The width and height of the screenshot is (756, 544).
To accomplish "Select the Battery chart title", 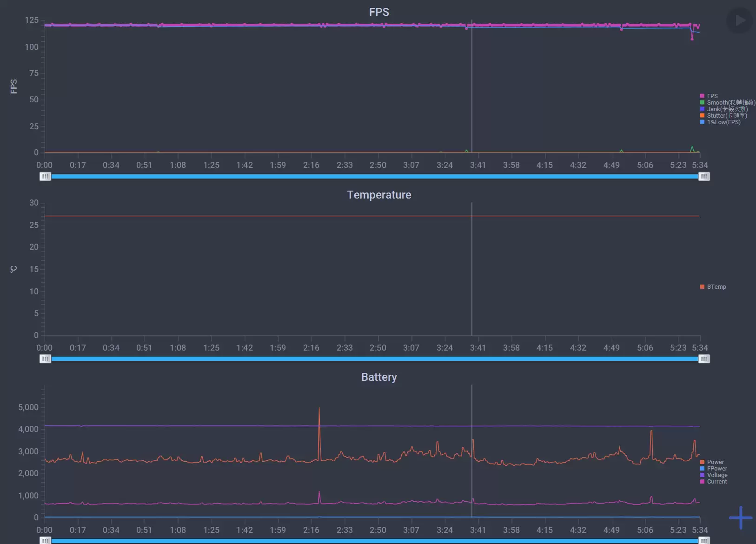I will (x=379, y=377).
